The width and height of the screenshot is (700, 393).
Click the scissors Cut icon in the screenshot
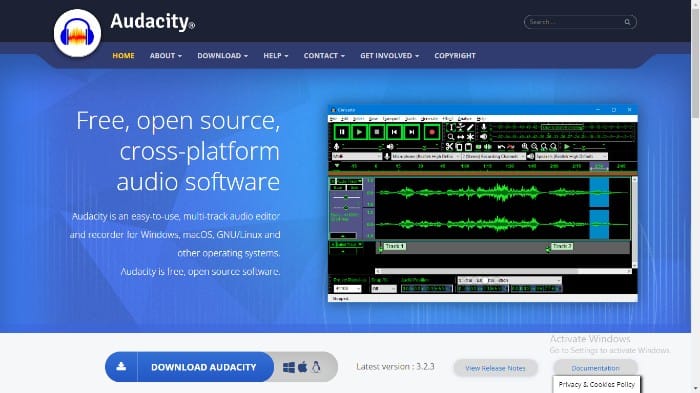[449, 146]
